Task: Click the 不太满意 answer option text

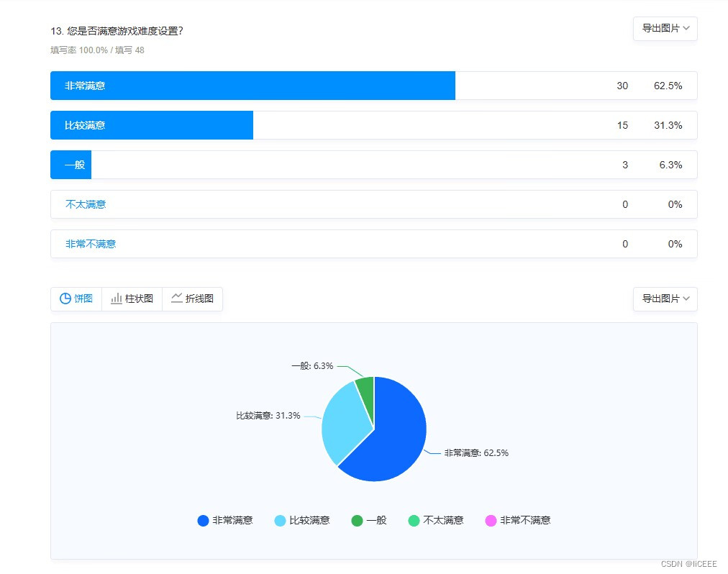Action: pyautogui.click(x=85, y=204)
